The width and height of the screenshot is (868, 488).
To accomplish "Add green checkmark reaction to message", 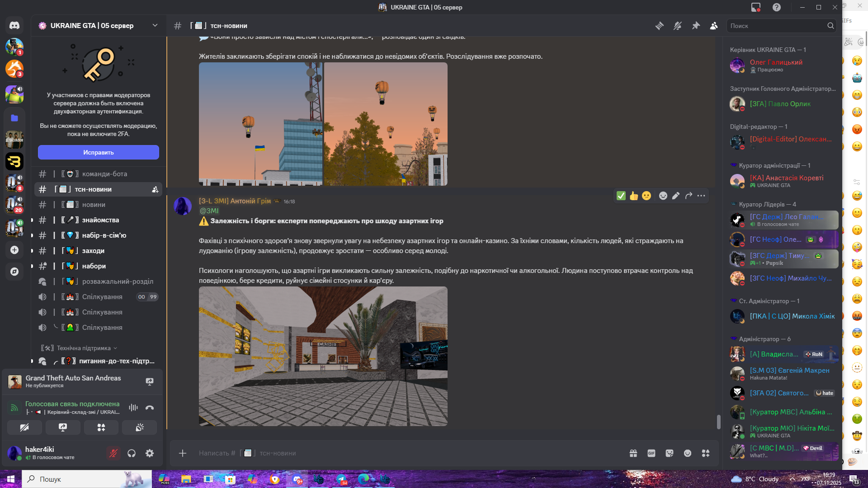I will 621,196.
